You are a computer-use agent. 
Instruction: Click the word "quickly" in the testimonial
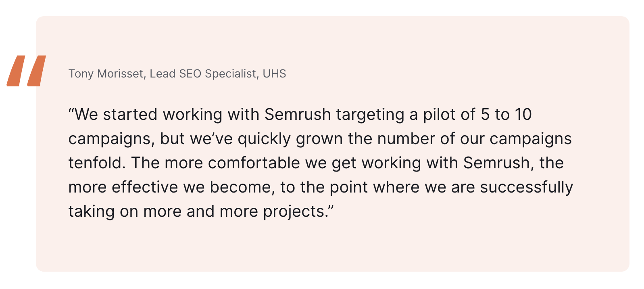pos(264,139)
